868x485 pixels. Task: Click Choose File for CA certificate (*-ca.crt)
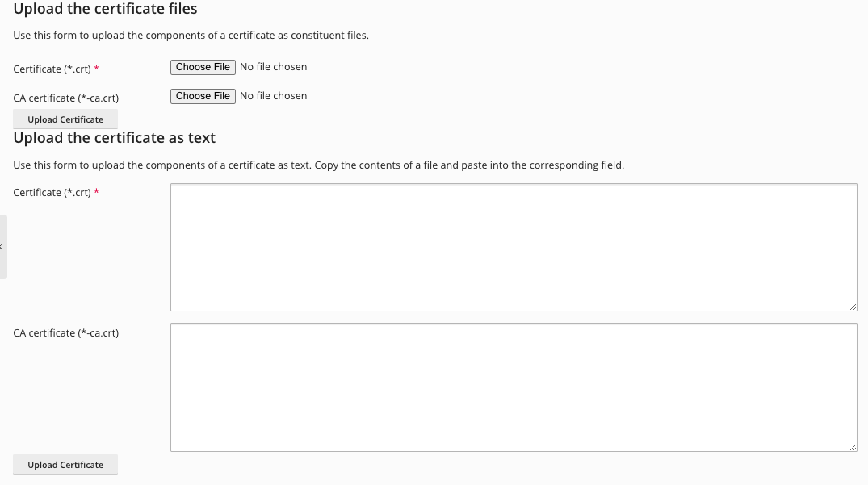point(203,96)
